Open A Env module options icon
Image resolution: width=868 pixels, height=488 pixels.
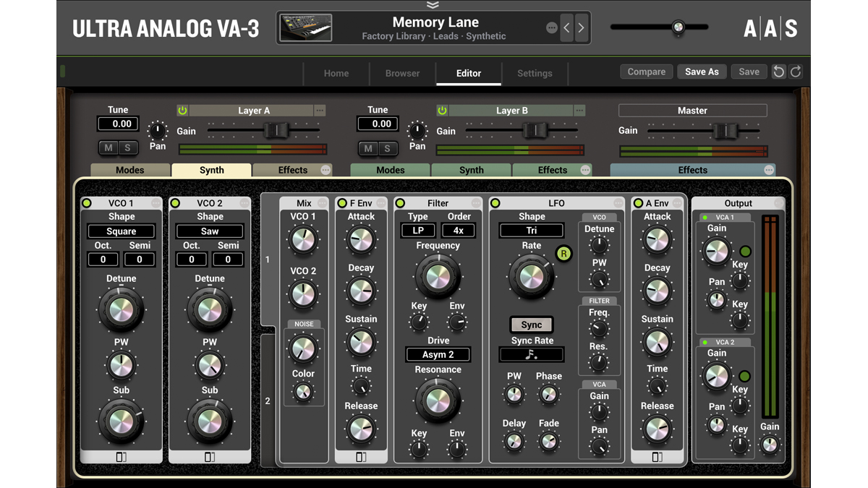point(678,203)
